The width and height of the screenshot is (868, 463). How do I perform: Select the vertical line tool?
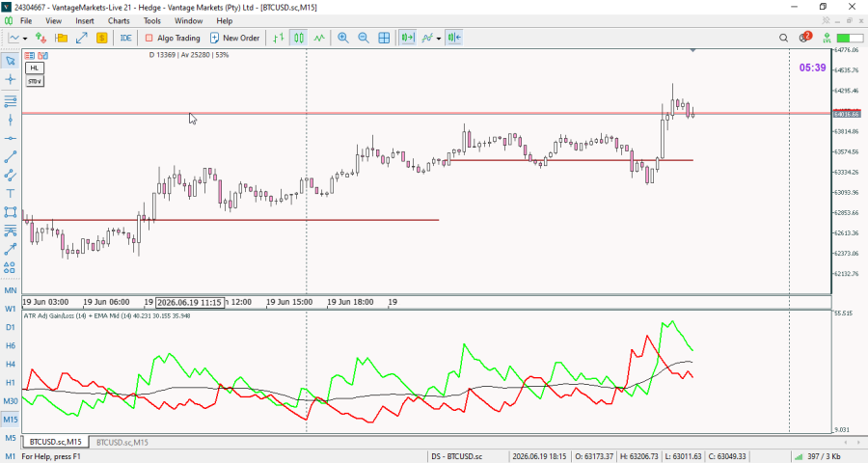11,120
